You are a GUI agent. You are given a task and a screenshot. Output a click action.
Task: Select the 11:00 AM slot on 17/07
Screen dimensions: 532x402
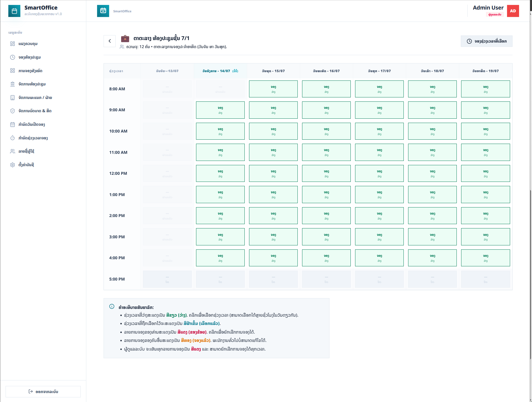coord(379,152)
